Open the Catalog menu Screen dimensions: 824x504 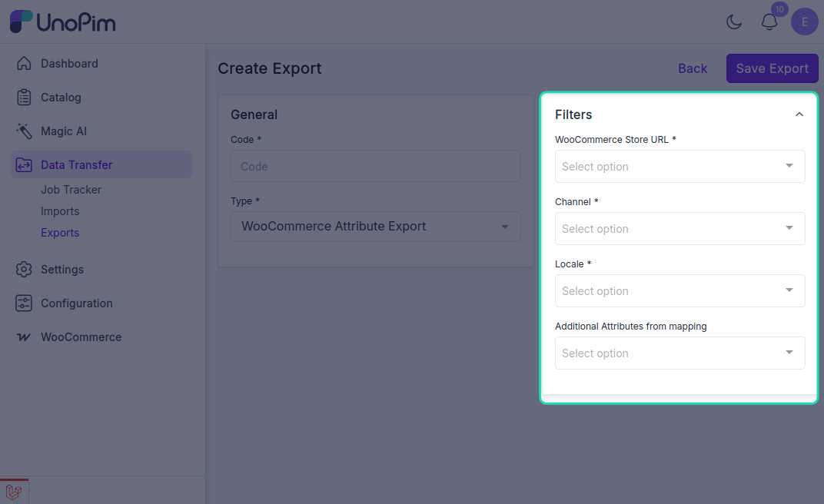[61, 98]
